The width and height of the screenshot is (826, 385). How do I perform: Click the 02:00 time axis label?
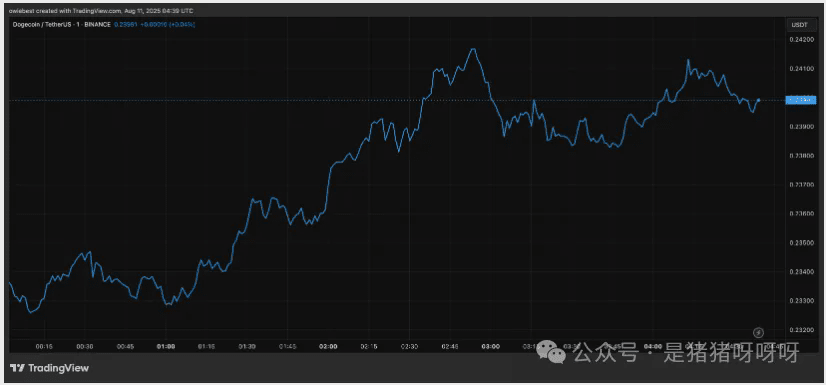[328, 347]
